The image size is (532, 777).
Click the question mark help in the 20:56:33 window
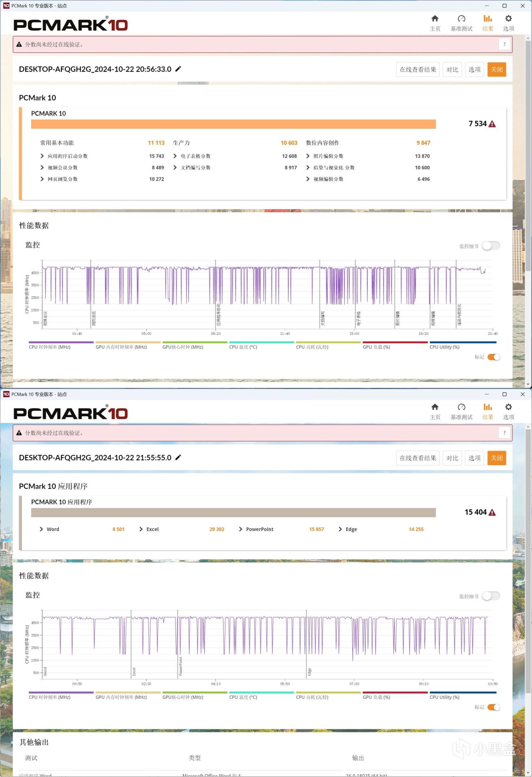[x=504, y=44]
